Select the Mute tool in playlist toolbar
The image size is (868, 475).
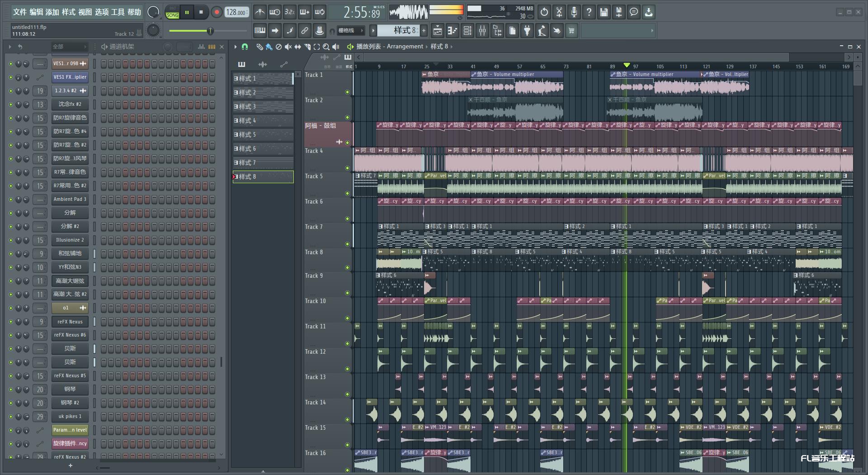[x=288, y=47]
